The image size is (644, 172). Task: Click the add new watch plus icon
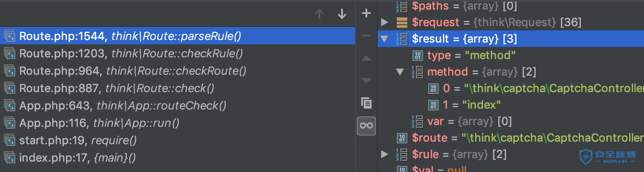pyautogui.click(x=366, y=13)
